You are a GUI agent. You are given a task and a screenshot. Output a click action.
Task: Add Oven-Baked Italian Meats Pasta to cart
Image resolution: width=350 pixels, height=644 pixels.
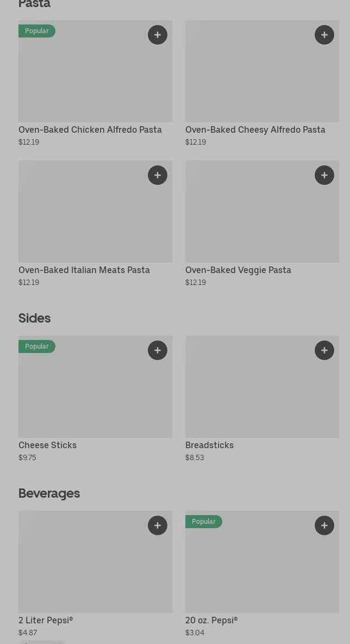pos(158,175)
